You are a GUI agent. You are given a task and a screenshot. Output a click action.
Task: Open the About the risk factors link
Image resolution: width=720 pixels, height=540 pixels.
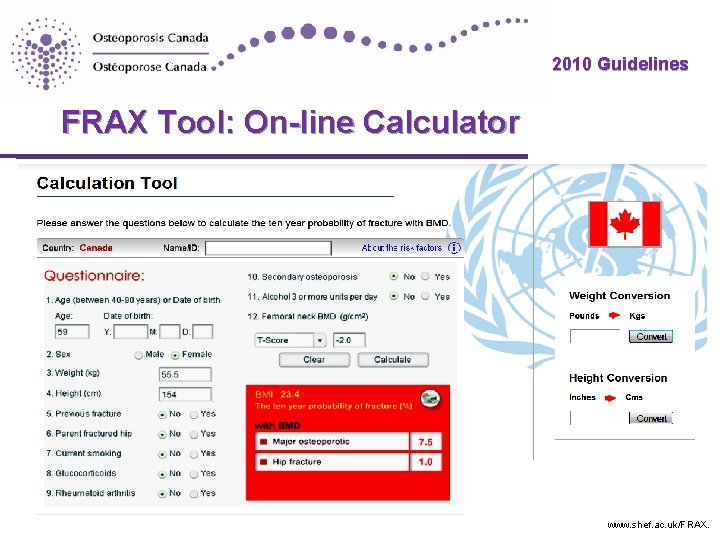point(402,248)
